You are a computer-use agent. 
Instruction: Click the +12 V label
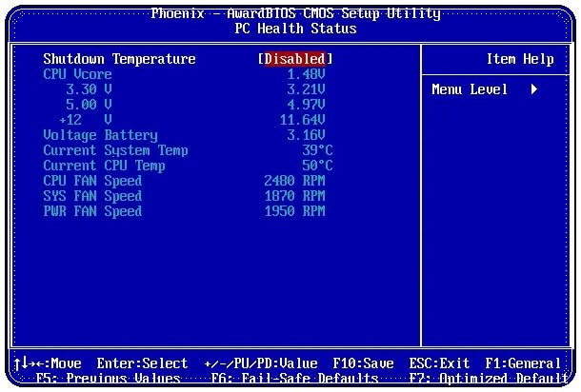point(85,120)
